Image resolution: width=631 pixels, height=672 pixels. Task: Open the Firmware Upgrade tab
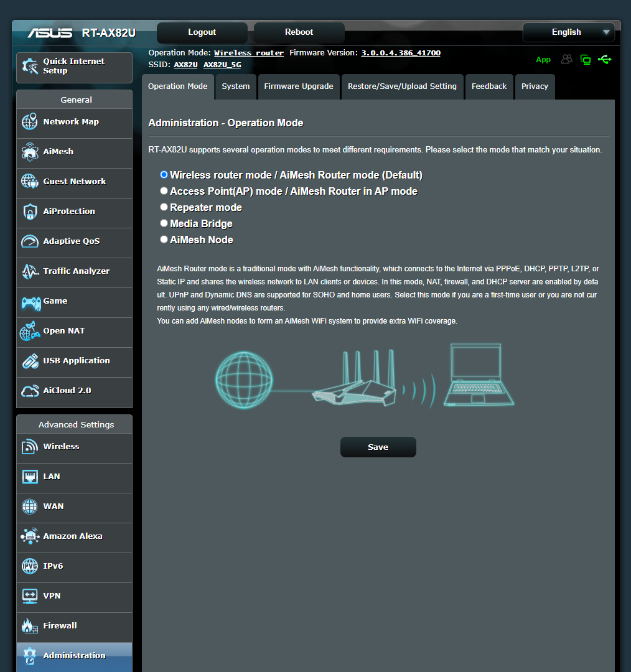(x=299, y=86)
